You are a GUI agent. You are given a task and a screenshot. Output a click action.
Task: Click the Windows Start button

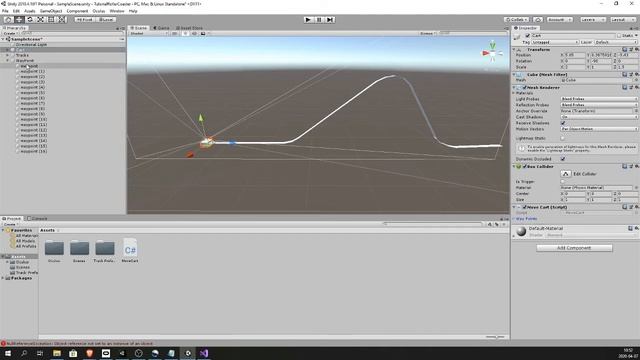coord(8,353)
